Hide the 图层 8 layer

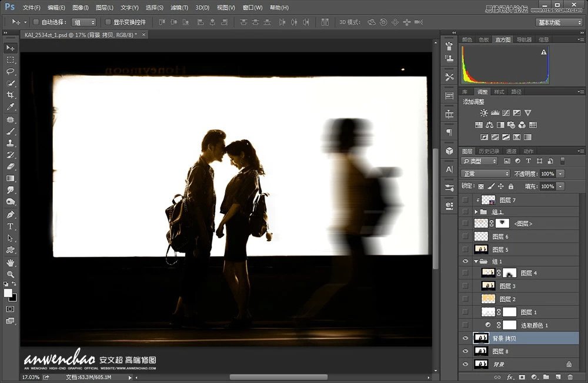(465, 351)
